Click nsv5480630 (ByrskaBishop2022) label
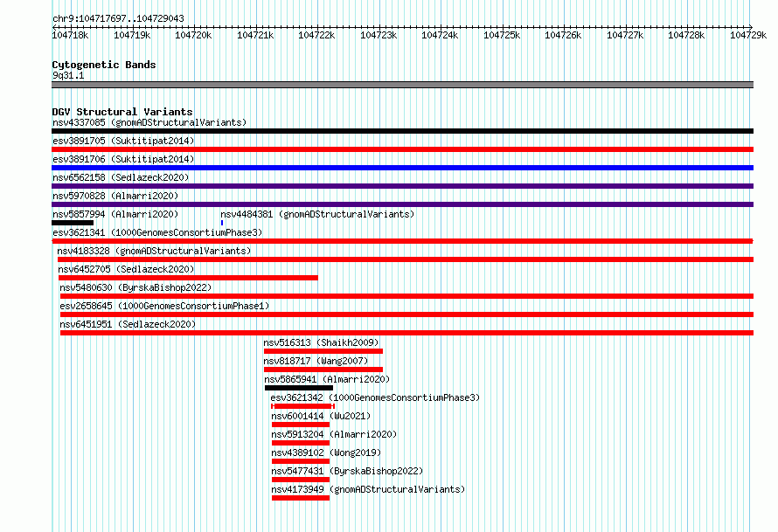This screenshot has height=532, width=778. [x=135, y=287]
